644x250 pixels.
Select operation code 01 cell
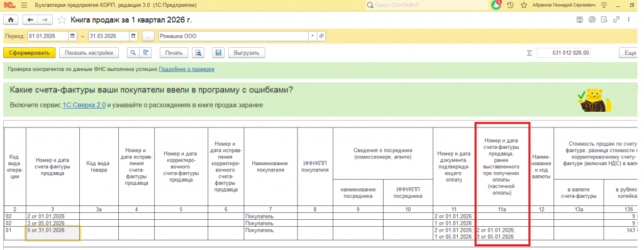click(x=15, y=233)
